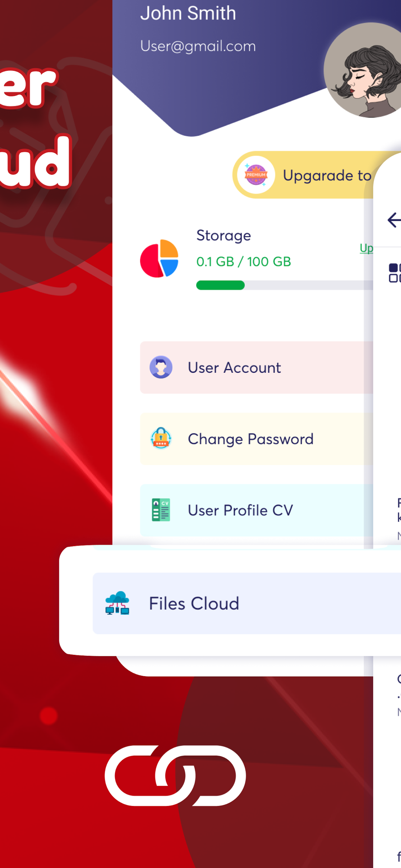Click the User Account avatar icon
The height and width of the screenshot is (868, 401).
tap(161, 367)
